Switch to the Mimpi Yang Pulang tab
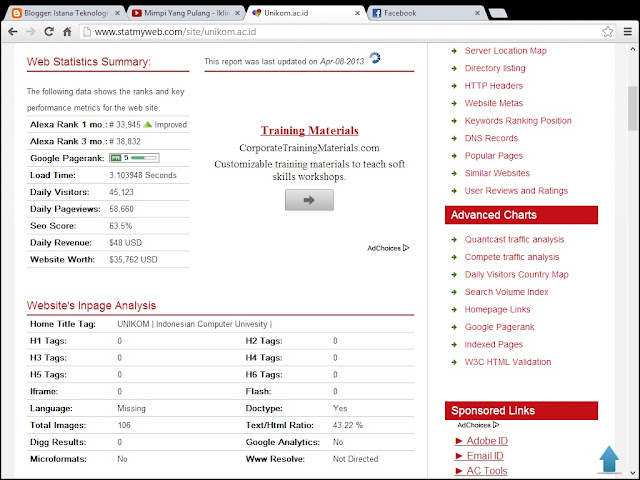This screenshot has width=640, height=480. point(187,13)
